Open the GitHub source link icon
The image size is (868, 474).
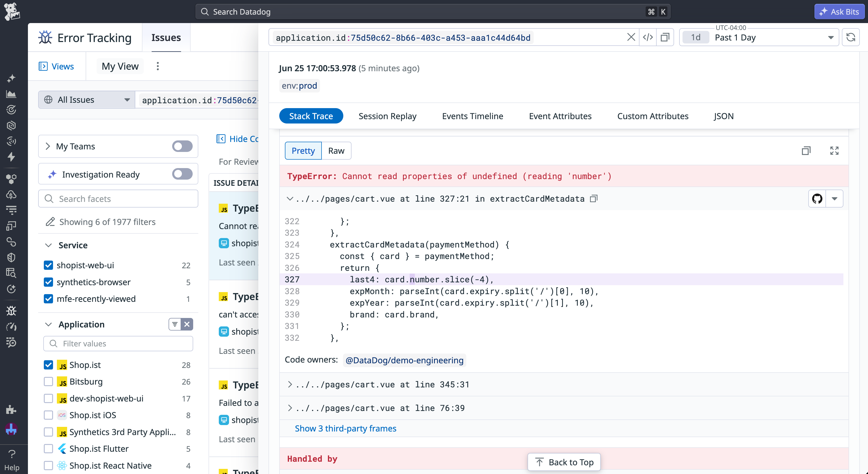(817, 199)
